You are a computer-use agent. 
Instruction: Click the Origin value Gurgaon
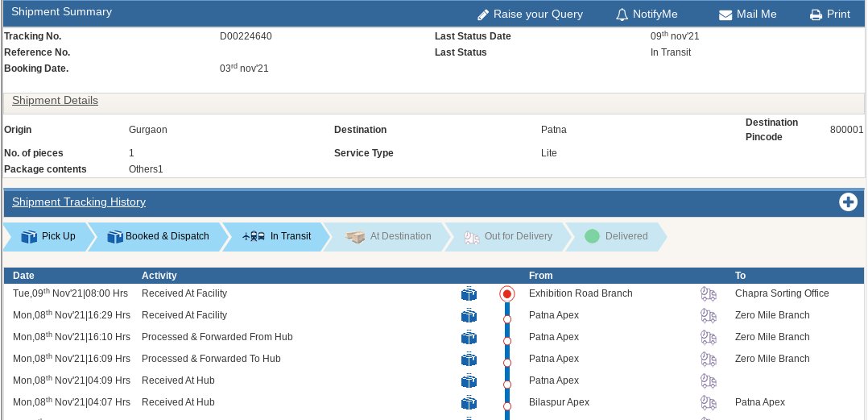148,130
